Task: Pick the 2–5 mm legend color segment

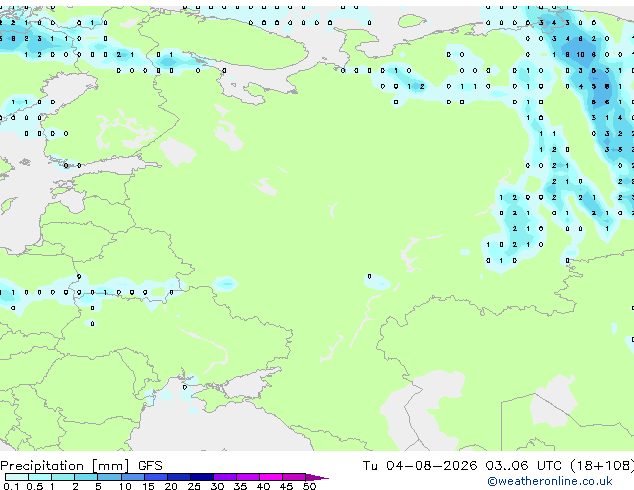Action: tap(86, 477)
